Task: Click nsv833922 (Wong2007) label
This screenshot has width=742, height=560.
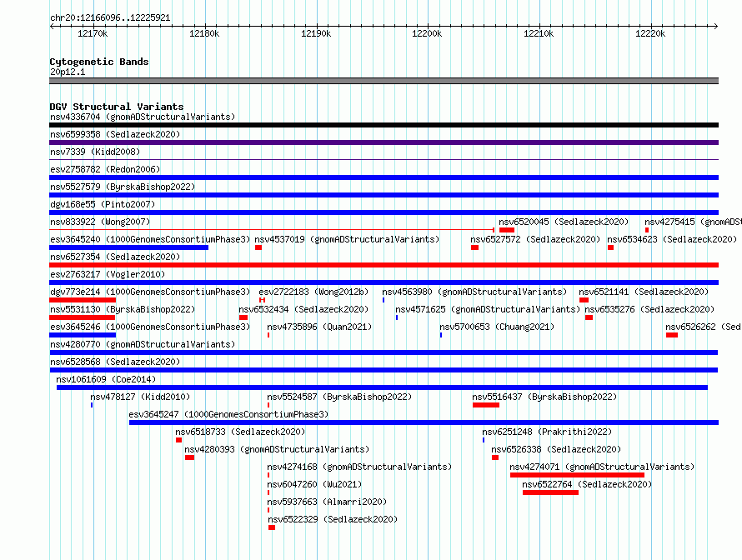Action: click(x=100, y=222)
